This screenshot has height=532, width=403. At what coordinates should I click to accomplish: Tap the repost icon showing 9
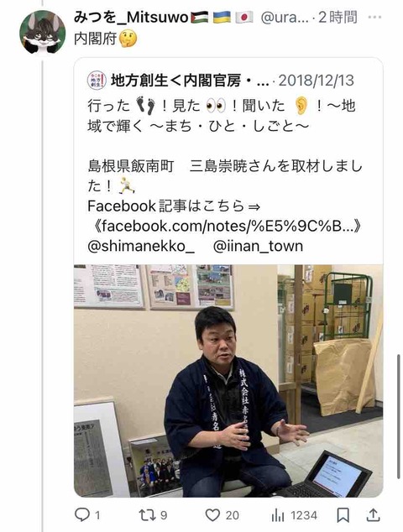pos(147,515)
